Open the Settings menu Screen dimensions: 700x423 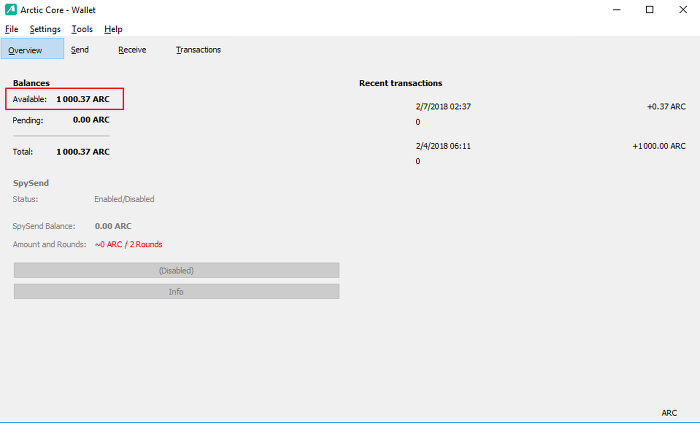[45, 29]
